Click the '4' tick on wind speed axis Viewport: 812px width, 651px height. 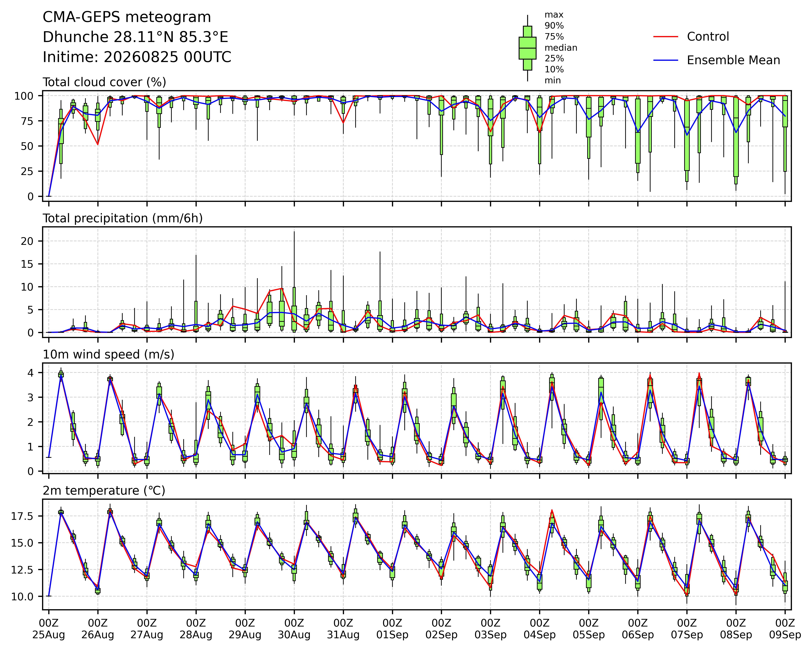30,373
